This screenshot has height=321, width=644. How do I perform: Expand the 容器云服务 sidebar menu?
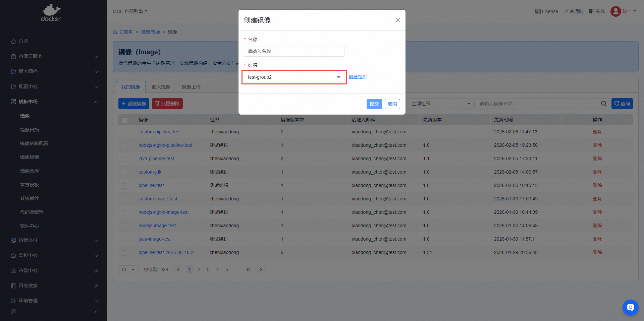54,56
